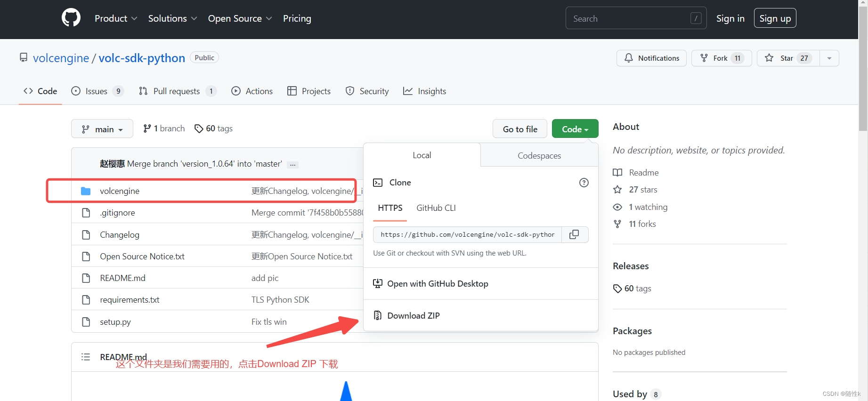Image resolution: width=868 pixels, height=401 pixels.
Task: Open the 27 stars link
Action: tap(635, 189)
